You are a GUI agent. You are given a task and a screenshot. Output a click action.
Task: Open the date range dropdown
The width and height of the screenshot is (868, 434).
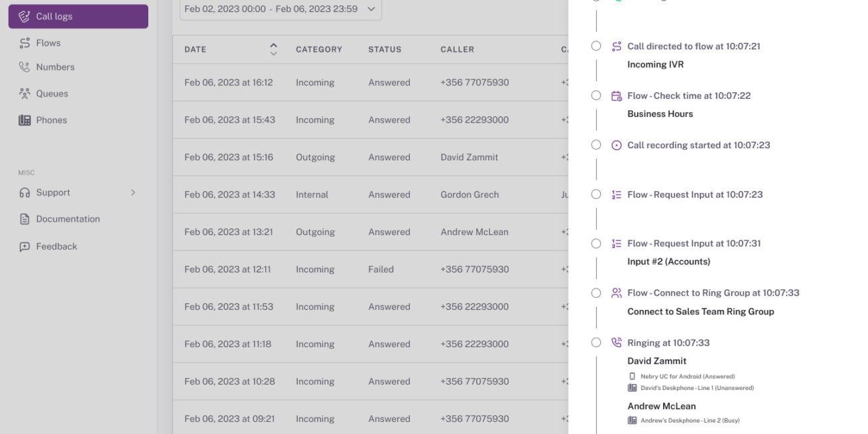[280, 9]
